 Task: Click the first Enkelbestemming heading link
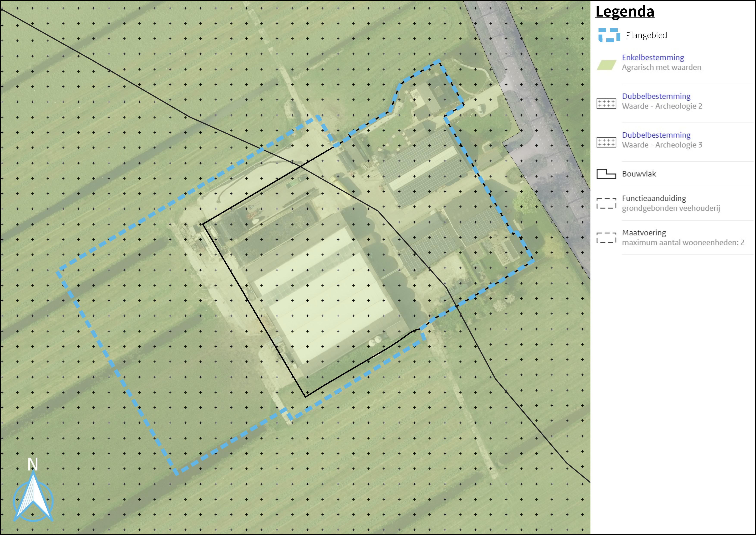tap(653, 57)
